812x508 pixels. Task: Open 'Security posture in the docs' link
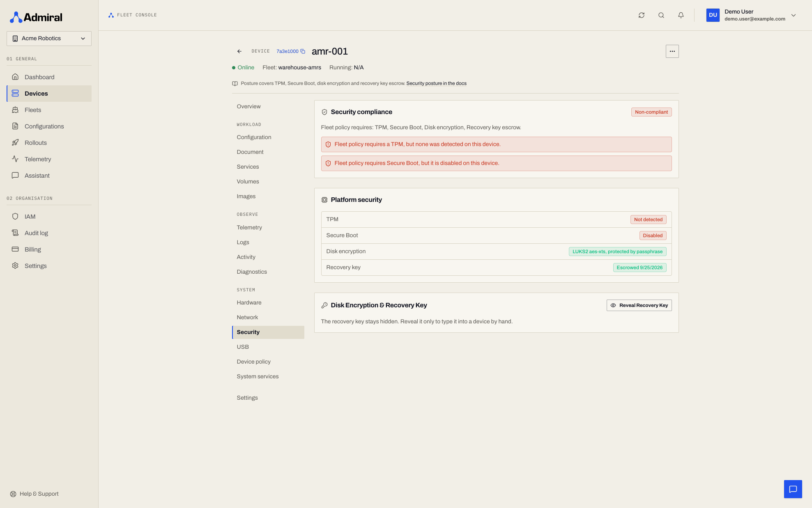[x=436, y=83]
